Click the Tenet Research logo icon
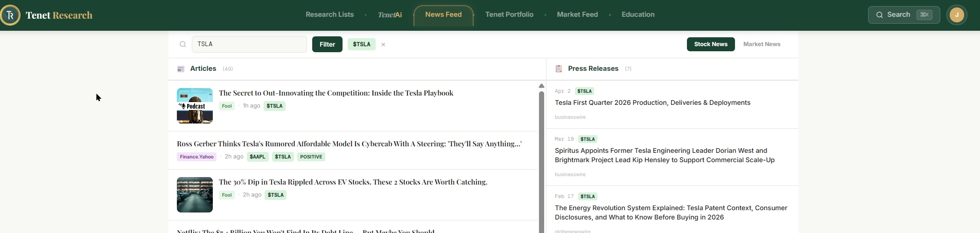Viewport: 980px width, 233px height. 10,15
